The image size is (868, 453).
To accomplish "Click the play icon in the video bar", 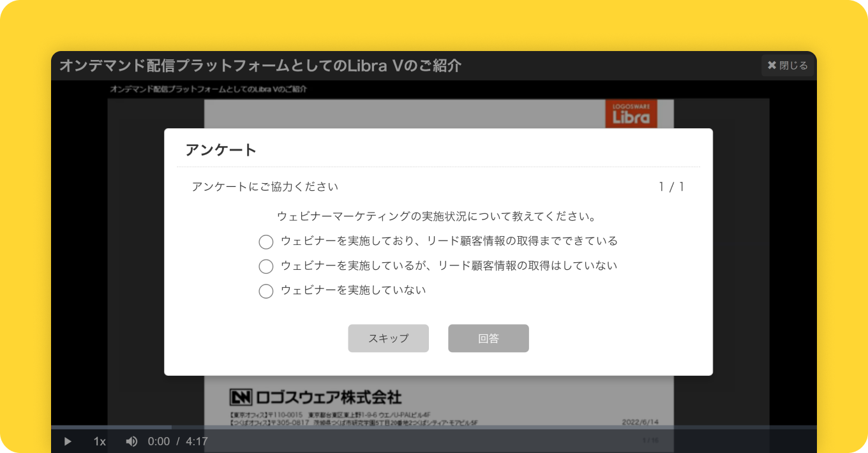I will click(x=68, y=442).
